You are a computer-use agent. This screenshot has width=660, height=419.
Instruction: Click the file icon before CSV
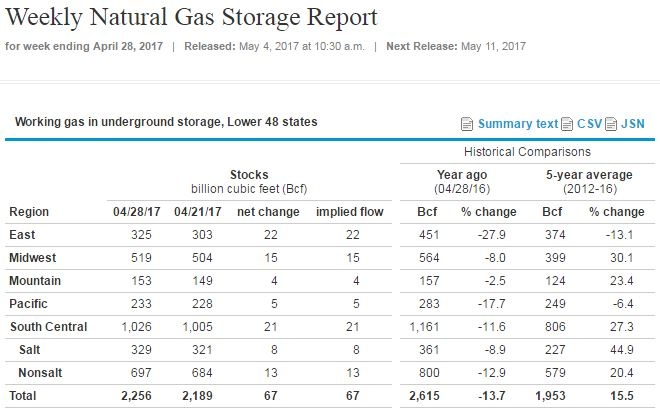567,124
